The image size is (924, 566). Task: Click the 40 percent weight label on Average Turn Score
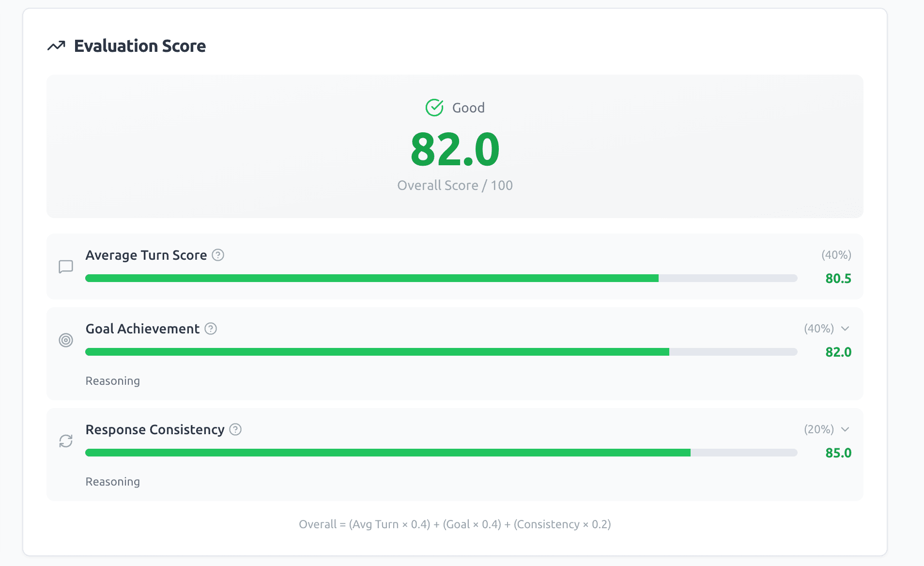(835, 254)
